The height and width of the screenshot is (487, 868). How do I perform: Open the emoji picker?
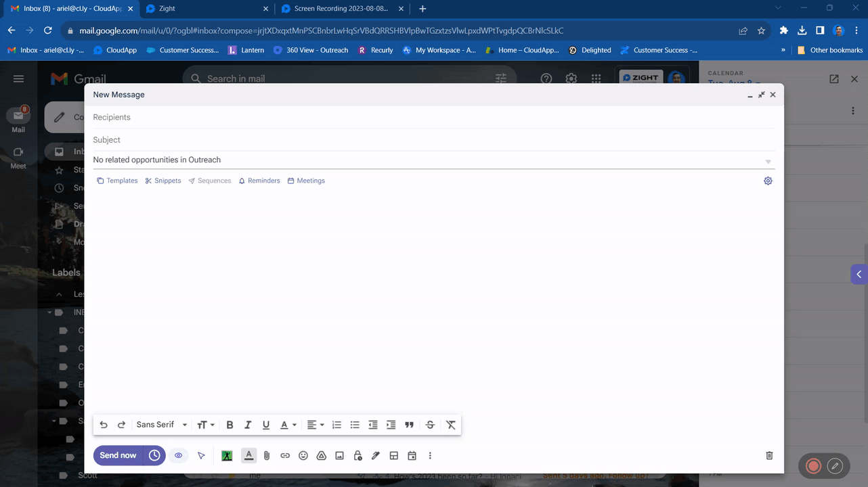point(303,456)
